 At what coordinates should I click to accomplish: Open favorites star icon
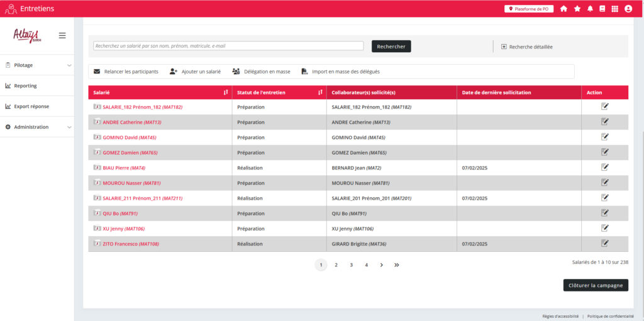[577, 9]
